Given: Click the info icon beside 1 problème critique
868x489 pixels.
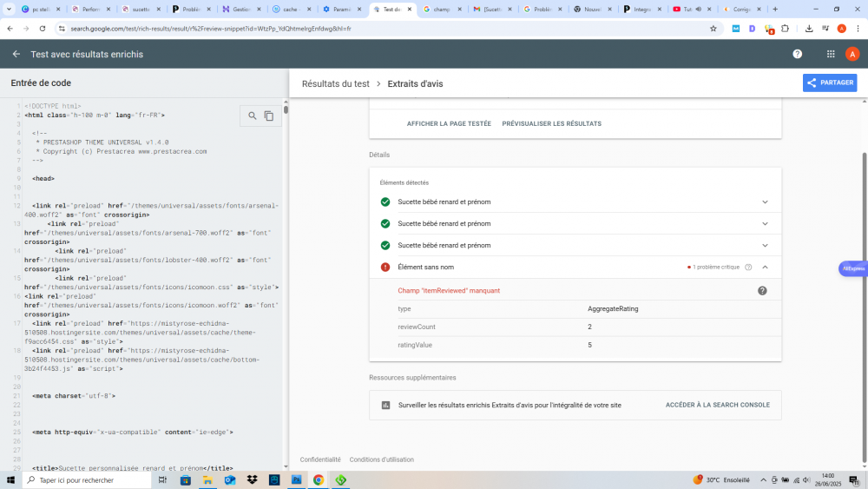Looking at the screenshot, I should (x=748, y=267).
